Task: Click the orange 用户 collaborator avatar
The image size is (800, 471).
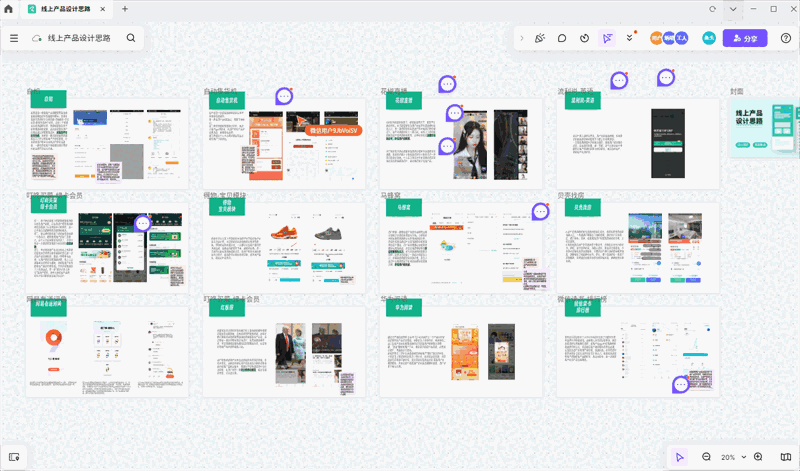Action: point(656,38)
